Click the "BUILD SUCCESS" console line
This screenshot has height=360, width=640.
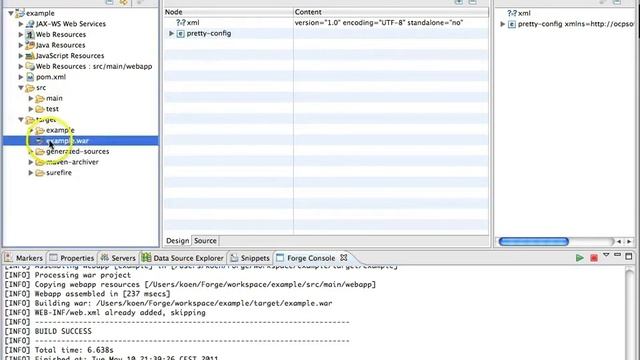coord(48,331)
